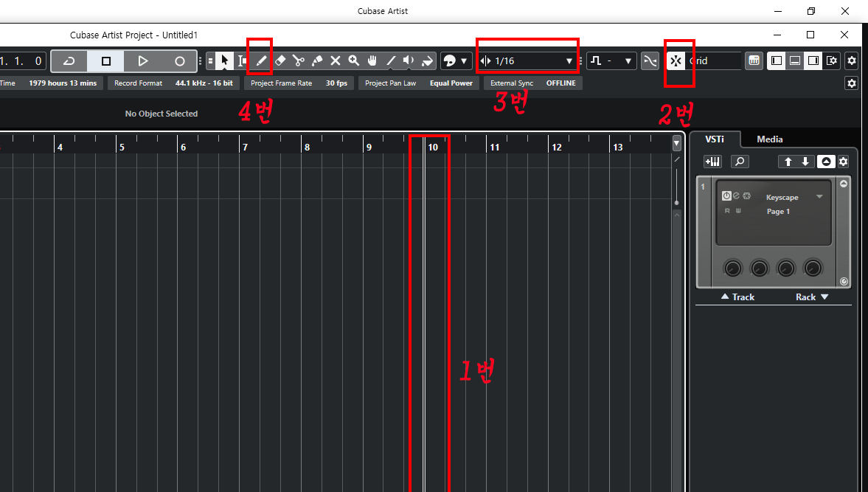Select the Object Selection arrow tool
Image resolution: width=868 pixels, height=492 pixels.
(224, 61)
